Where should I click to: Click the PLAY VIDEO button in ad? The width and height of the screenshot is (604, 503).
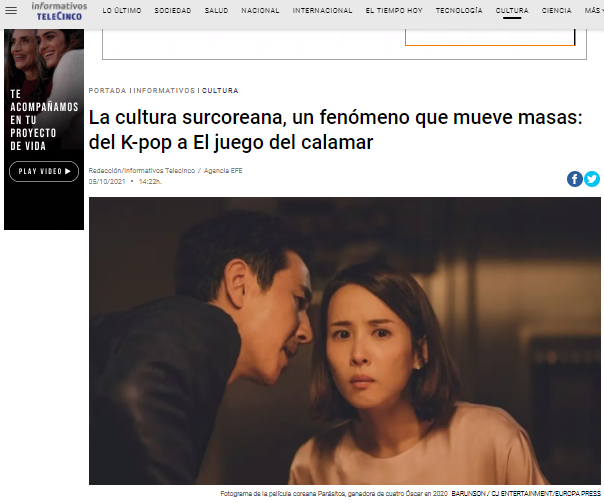pos(44,171)
